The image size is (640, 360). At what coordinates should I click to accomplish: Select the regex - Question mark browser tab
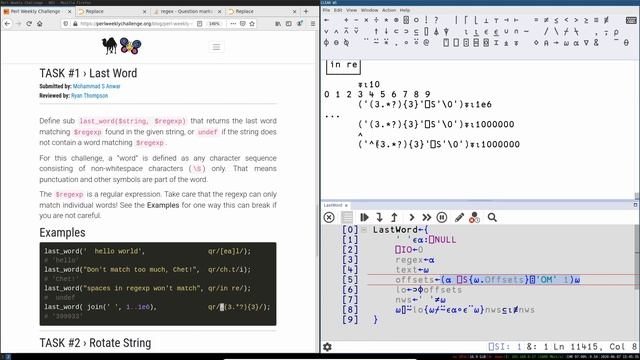(187, 11)
